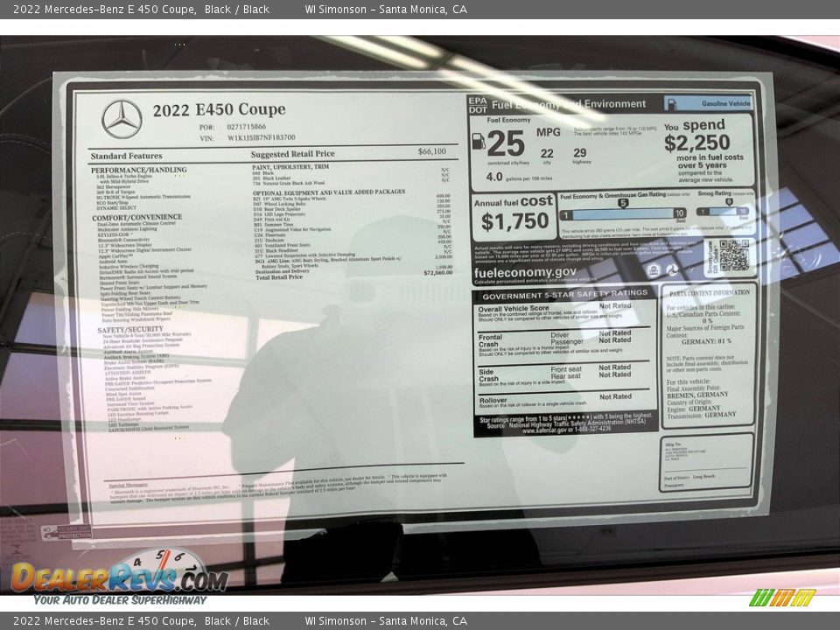Click the www.safercar.gov source line
The image size is (840, 630).
566,429
